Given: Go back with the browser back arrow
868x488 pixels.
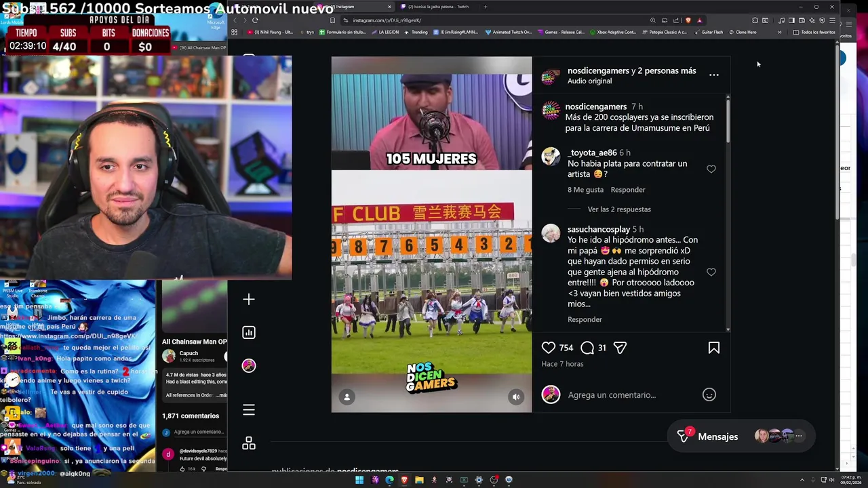Looking at the screenshot, I should [235, 20].
